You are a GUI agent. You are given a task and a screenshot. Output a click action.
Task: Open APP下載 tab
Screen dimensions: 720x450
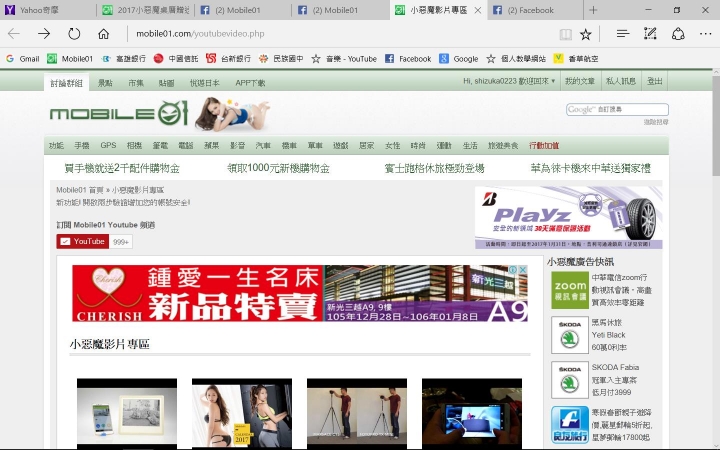pos(250,83)
